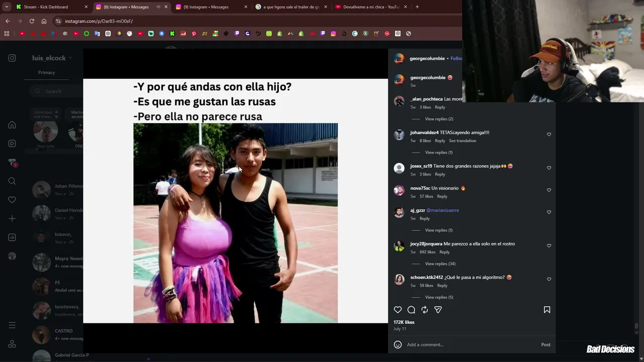Open the dashboard chart icon in the sidebar
This screenshot has width=644, height=362.
tap(12, 237)
